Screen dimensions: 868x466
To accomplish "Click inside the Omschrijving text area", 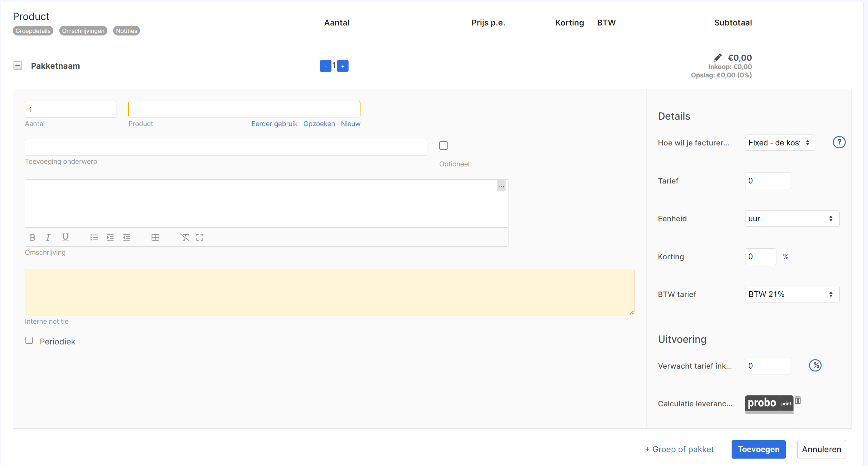I will pos(266,203).
